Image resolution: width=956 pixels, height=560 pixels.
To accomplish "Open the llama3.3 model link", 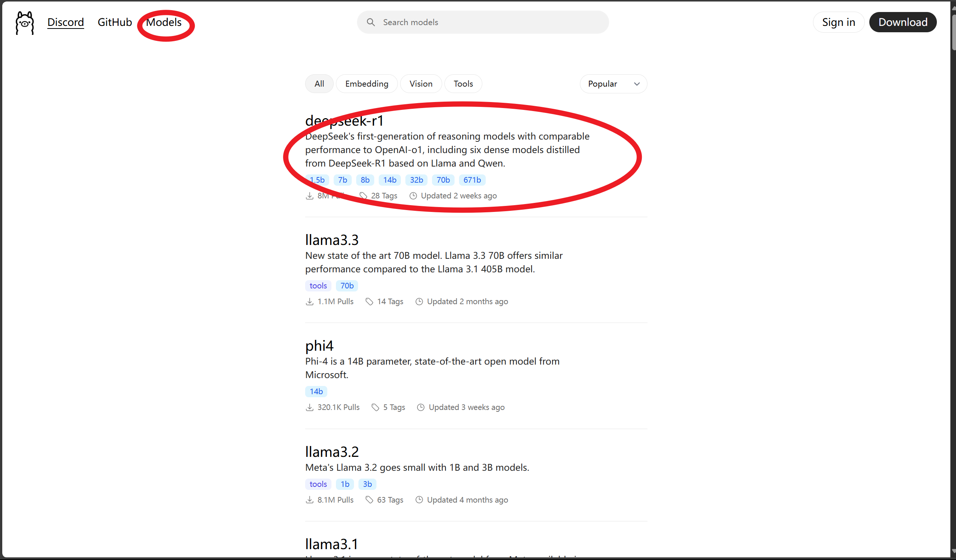I will 331,240.
